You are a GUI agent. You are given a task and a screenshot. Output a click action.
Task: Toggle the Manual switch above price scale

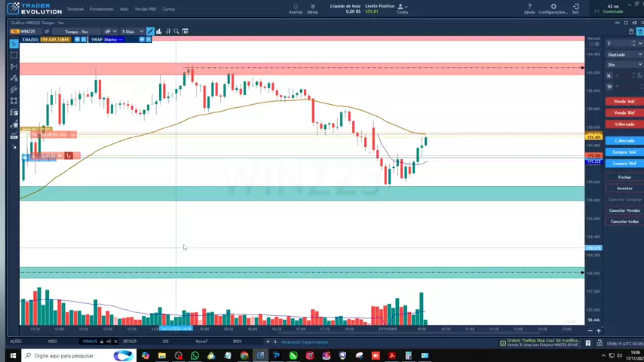coord(595,44)
